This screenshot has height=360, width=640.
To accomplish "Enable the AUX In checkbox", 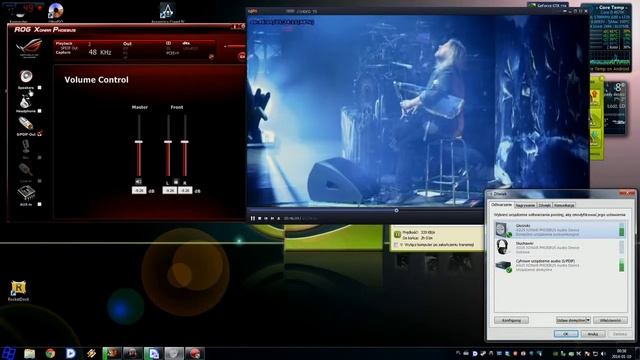I will pyautogui.click(x=40, y=204).
